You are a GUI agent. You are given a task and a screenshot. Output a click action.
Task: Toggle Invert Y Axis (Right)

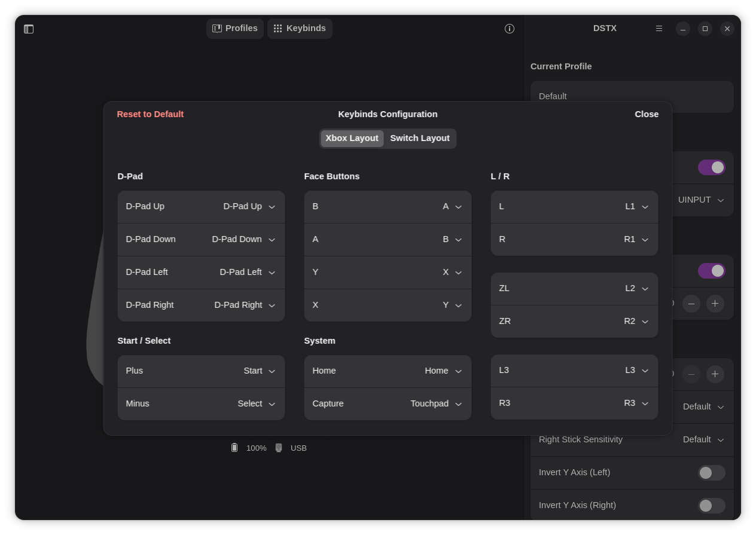pyautogui.click(x=712, y=506)
